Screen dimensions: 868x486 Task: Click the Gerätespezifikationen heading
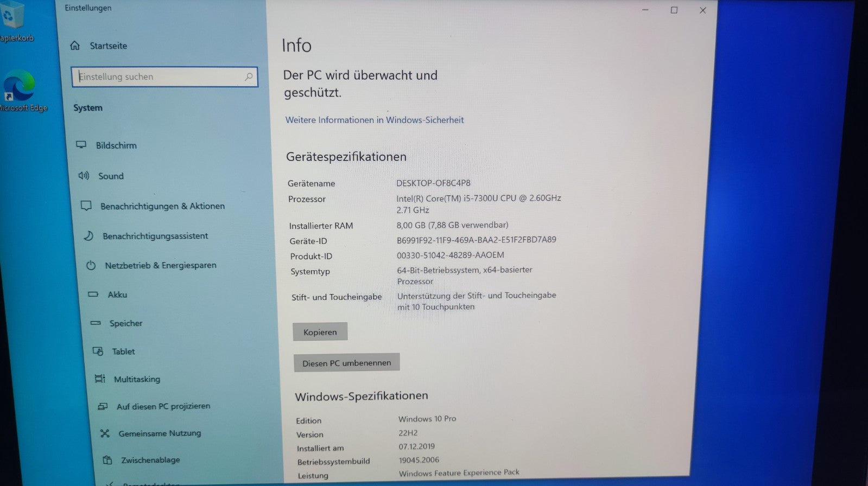point(346,157)
